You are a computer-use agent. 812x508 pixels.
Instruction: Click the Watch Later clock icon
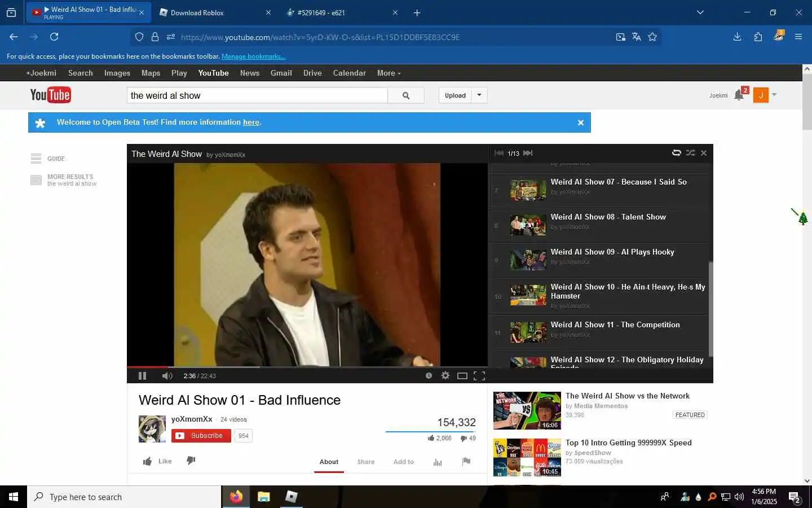429,375
